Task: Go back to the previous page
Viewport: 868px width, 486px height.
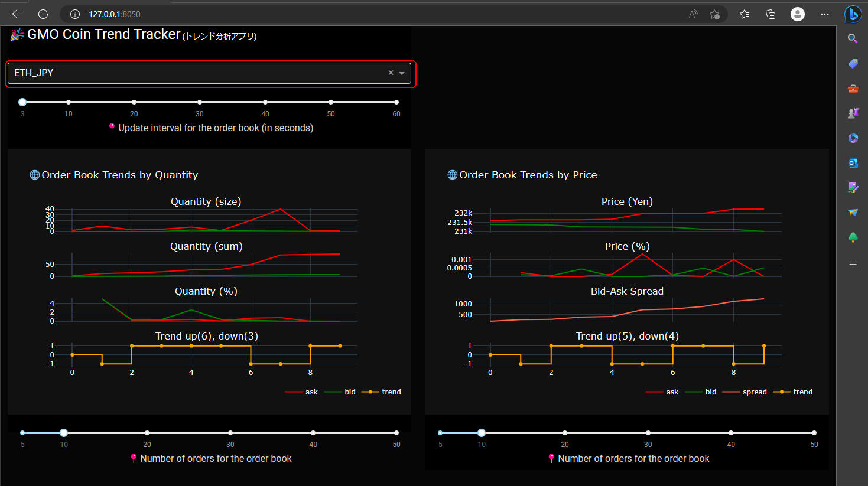Action: 17,14
